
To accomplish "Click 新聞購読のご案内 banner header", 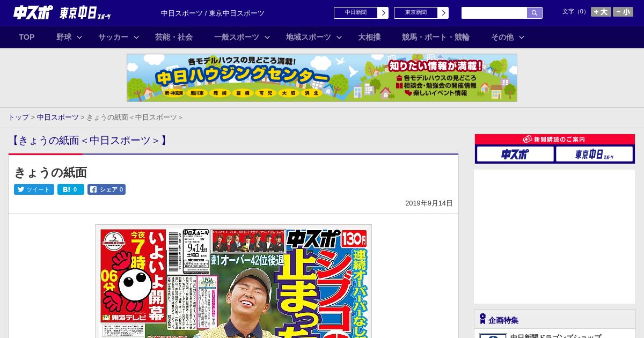I will point(555,139).
